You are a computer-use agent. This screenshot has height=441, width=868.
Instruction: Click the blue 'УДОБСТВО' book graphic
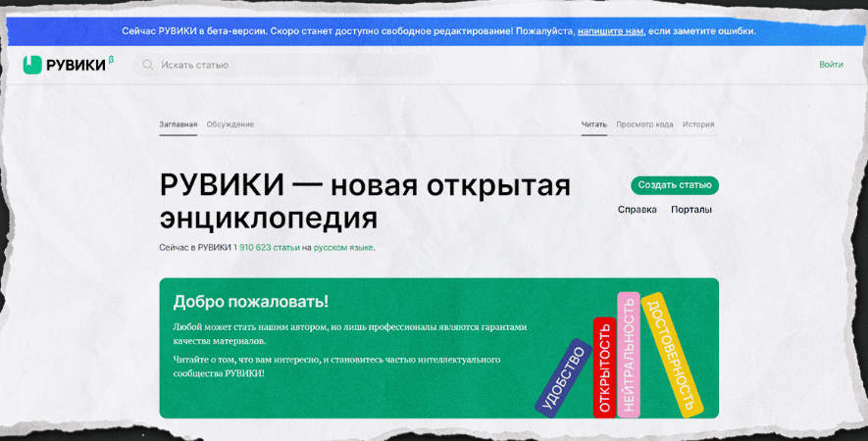[564, 377]
